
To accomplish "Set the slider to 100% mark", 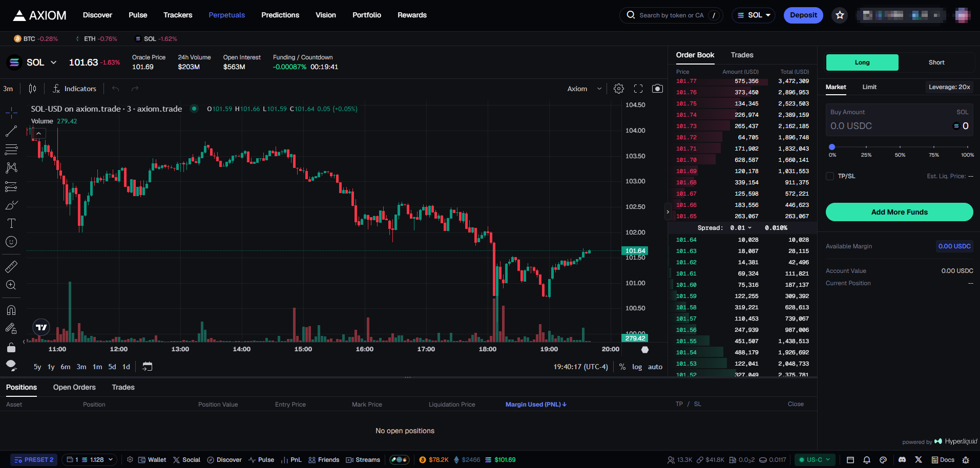I will [967, 147].
